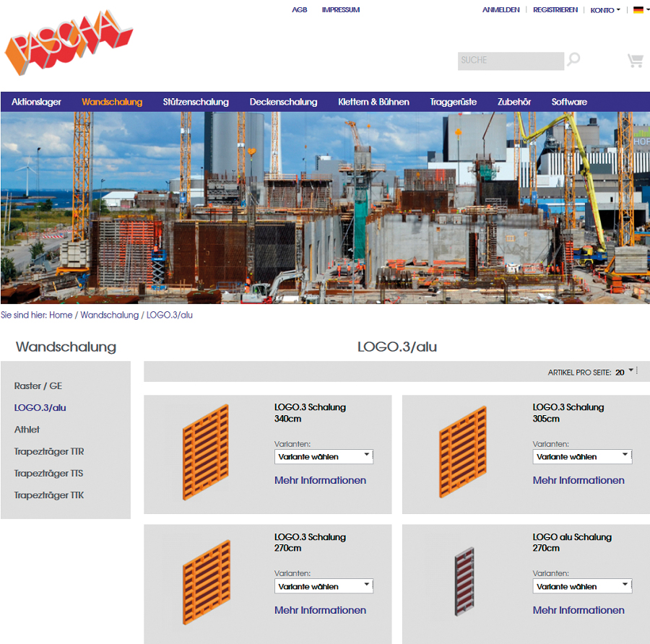Go to the Zubehör menu section
This screenshot has height=644, width=650.
pyautogui.click(x=514, y=102)
